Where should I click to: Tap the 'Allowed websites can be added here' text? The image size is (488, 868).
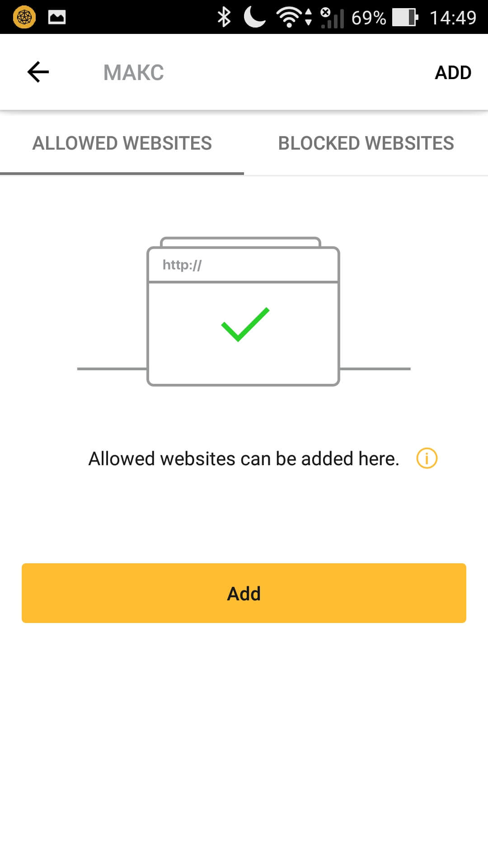[x=244, y=458]
